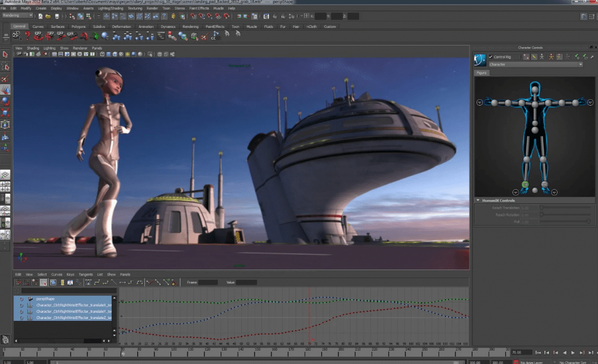Open the Tangents menu in Graph Editor
This screenshot has width=598, height=364.
click(85, 274)
